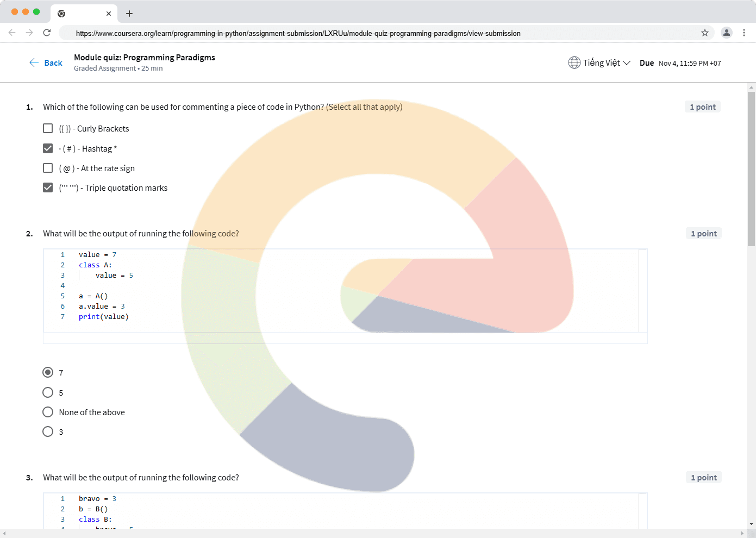
Task: Open the browser profile avatar icon
Action: coord(726,33)
